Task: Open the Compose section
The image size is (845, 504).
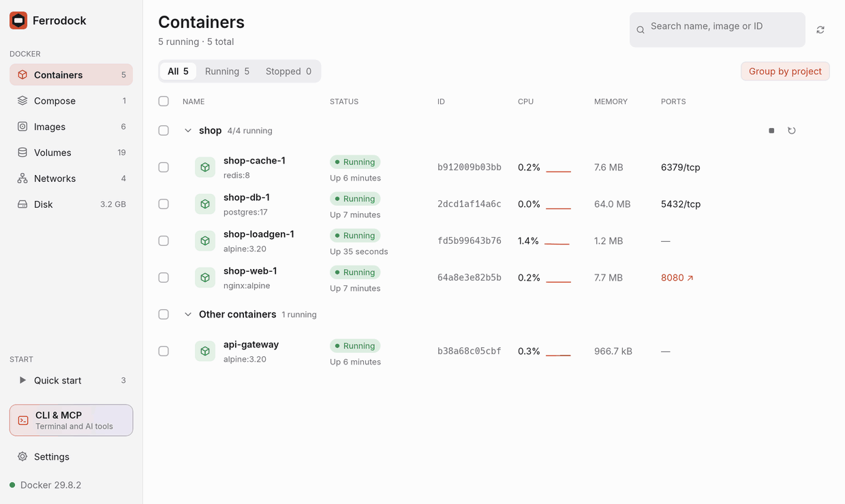Action: coord(71,101)
